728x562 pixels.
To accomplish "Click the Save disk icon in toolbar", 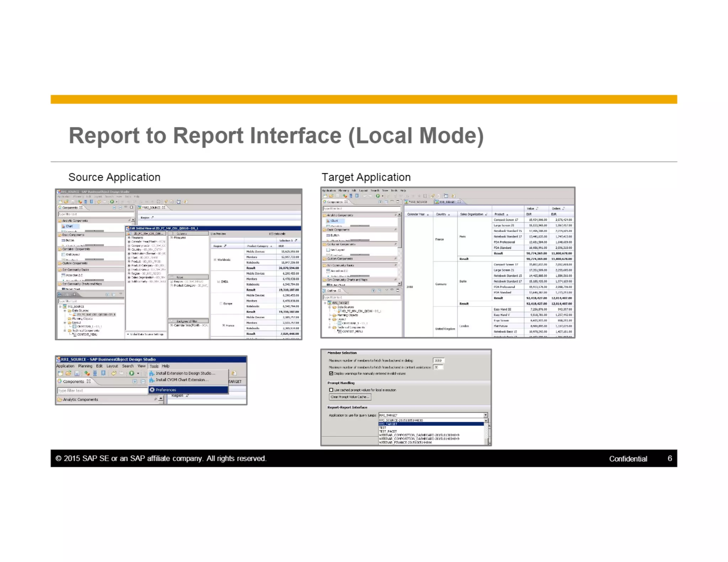I will (x=77, y=373).
